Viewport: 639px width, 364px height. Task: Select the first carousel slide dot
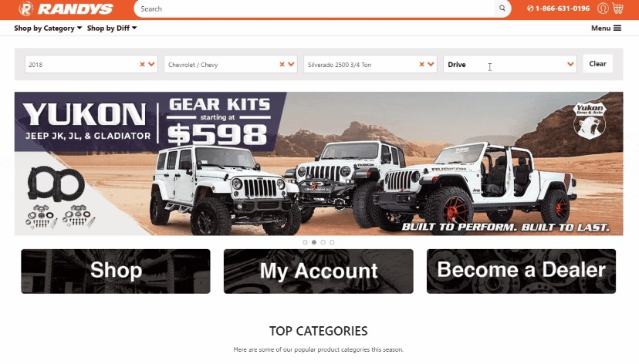305,242
